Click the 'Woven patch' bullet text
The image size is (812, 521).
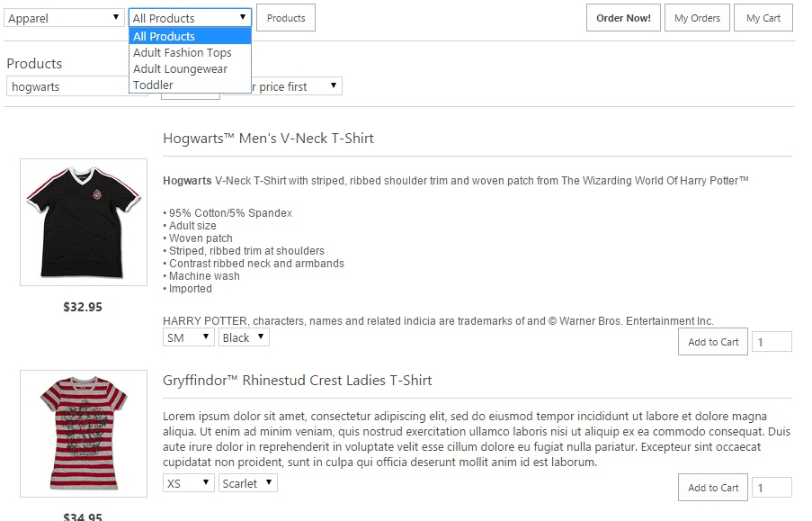pos(201,238)
